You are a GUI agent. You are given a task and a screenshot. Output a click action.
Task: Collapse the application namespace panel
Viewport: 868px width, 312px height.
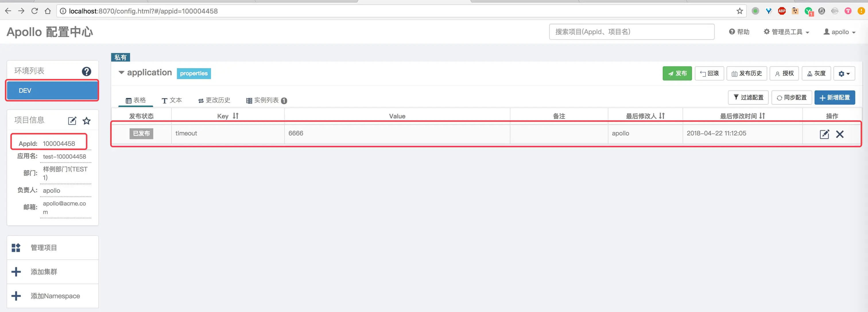coord(121,72)
